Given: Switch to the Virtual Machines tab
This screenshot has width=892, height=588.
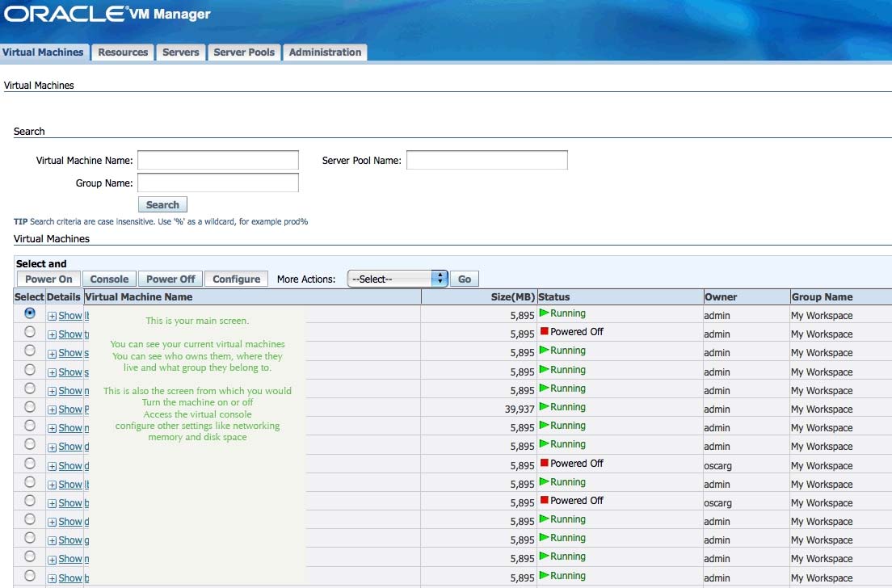Looking at the screenshot, I should [44, 52].
